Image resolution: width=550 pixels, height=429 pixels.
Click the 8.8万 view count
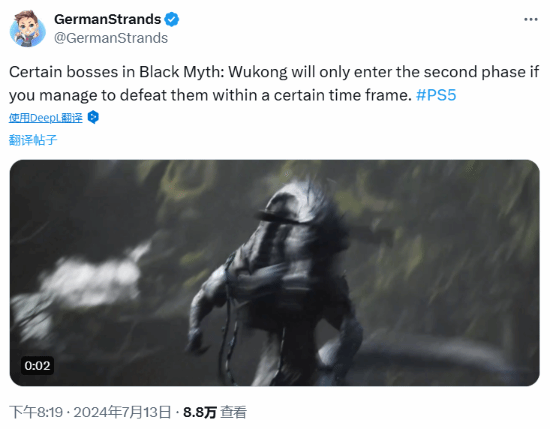click(x=200, y=412)
